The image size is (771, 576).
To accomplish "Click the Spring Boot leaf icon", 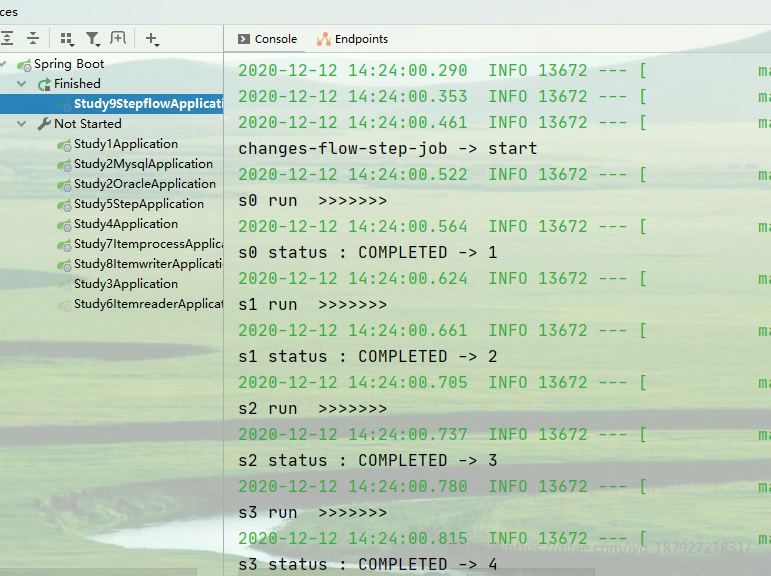I will pos(24,64).
